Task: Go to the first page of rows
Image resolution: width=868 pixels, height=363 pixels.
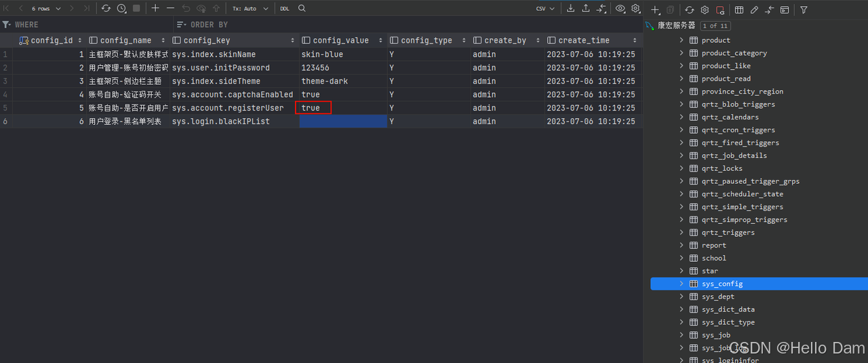Action: tap(6, 8)
